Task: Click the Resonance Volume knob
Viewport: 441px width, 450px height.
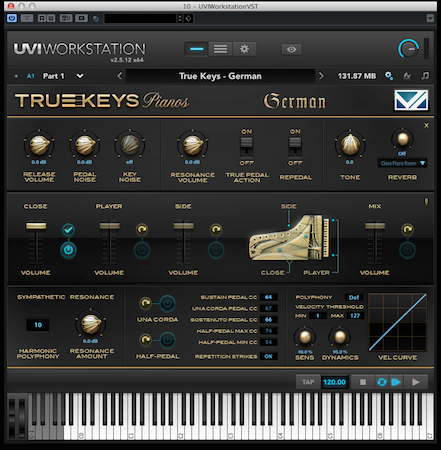Action: (x=193, y=145)
